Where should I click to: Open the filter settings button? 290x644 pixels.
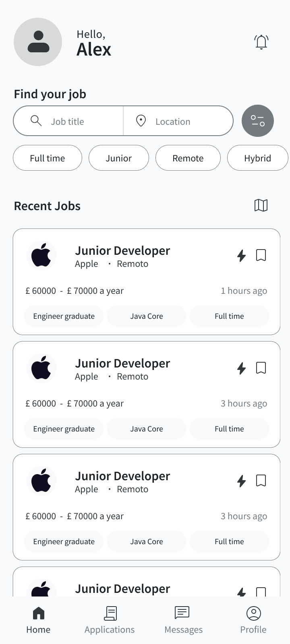[258, 121]
